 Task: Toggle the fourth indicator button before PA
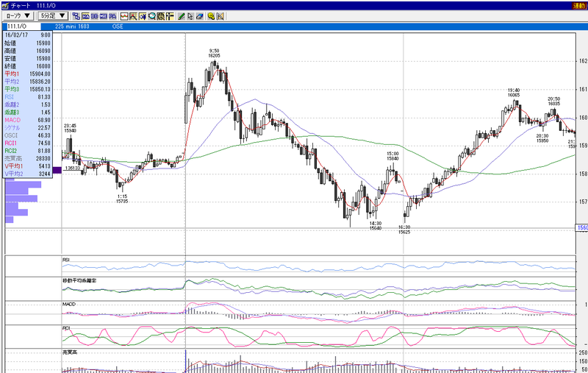(104, 16)
